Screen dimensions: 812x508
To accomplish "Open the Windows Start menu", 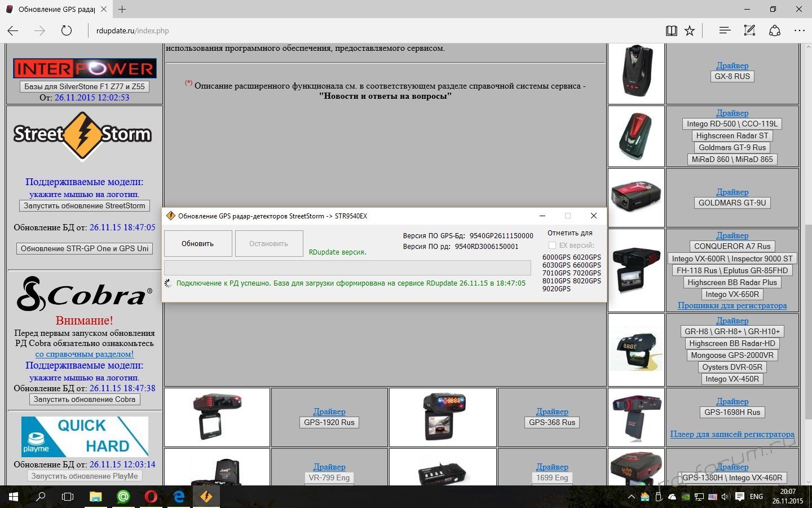I will [x=14, y=497].
